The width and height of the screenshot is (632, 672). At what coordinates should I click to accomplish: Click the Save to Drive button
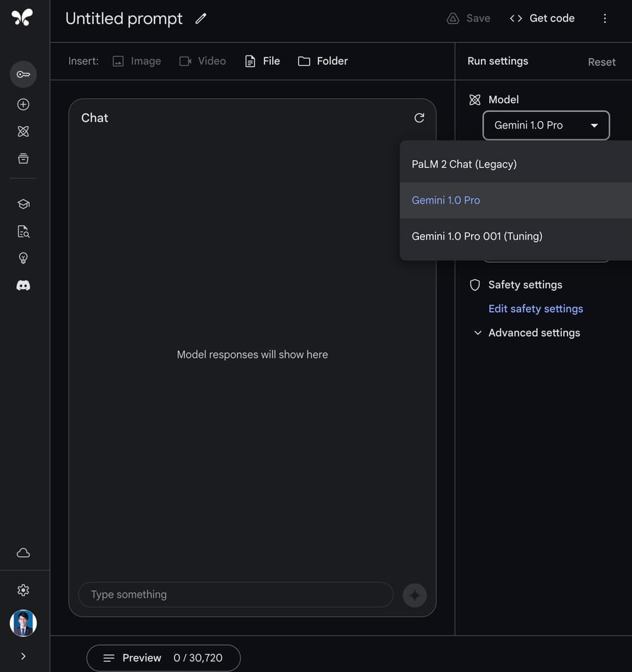coord(469,19)
